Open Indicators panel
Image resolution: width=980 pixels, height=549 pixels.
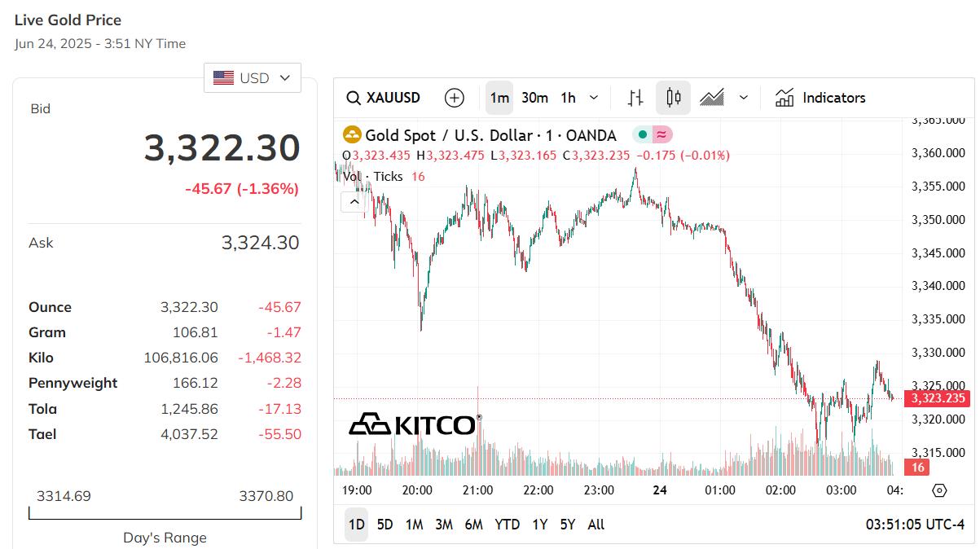820,98
